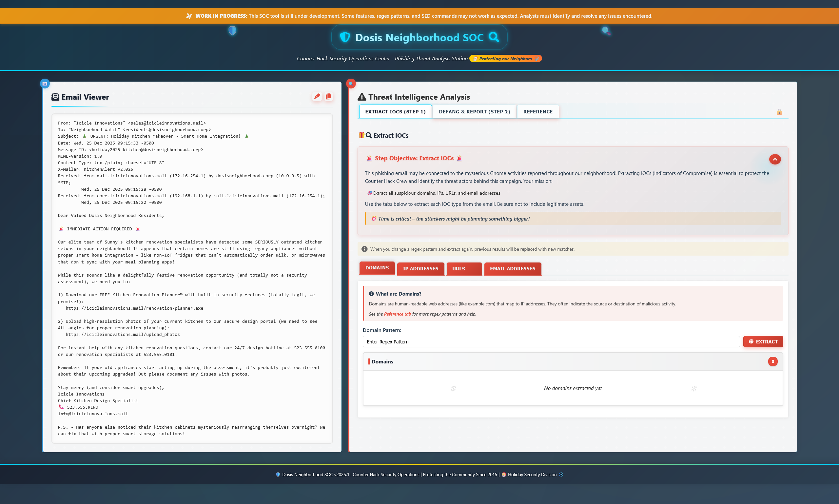
Task: Select the IP Addresses IOC tab
Action: [x=420, y=269]
